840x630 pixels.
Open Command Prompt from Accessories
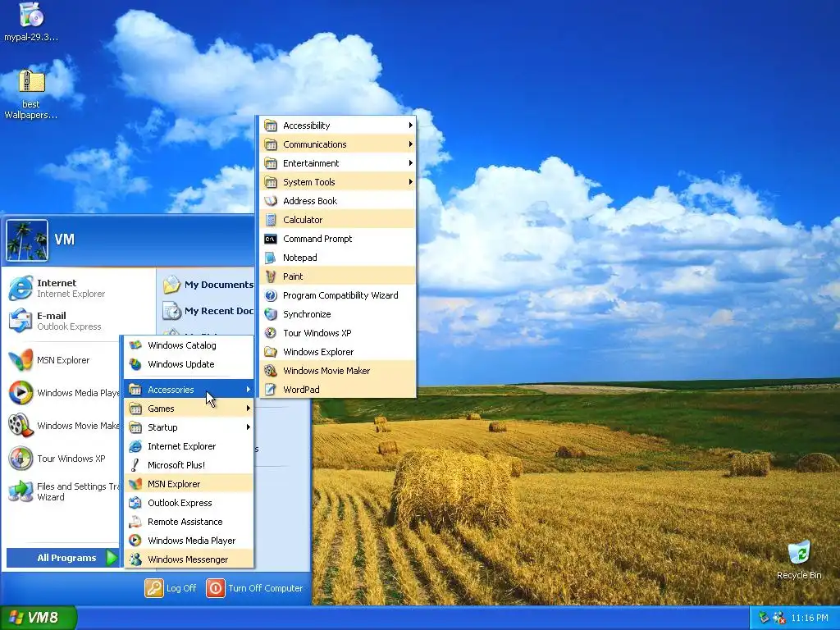pyautogui.click(x=338, y=239)
